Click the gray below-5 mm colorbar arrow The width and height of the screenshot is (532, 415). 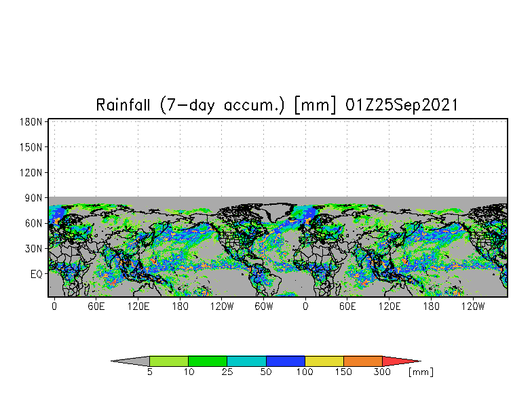click(130, 361)
